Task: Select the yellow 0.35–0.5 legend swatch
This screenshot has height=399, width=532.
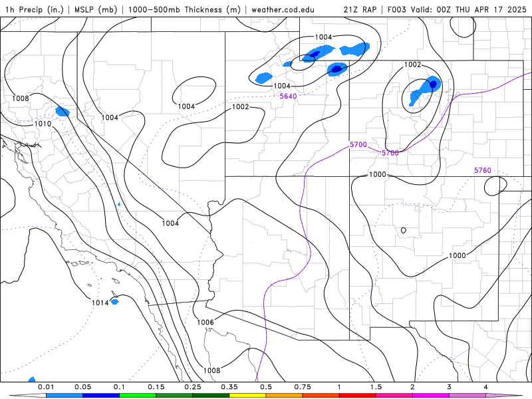Action: [247, 396]
